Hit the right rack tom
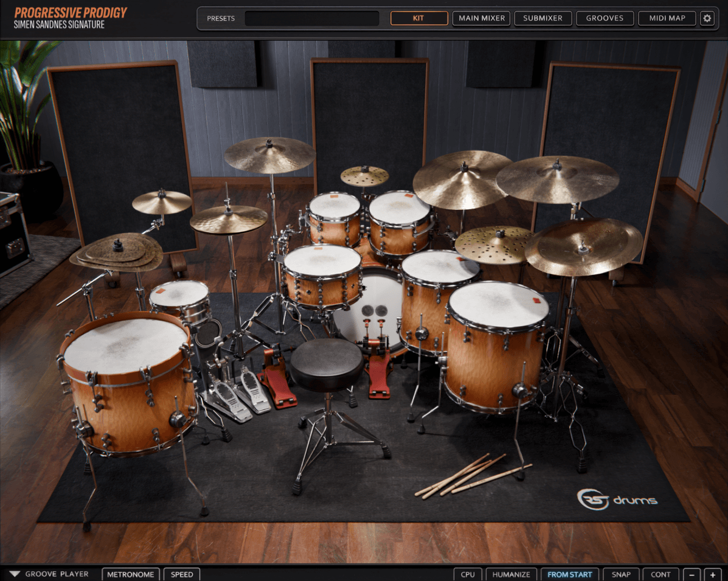The image size is (728, 581). (x=400, y=208)
